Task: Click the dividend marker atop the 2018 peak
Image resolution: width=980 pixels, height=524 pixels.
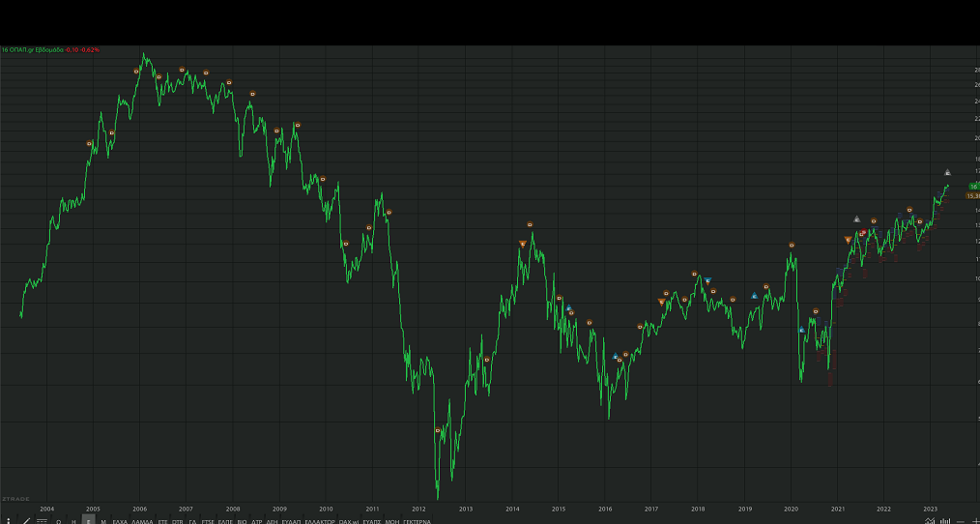Action: [694, 274]
